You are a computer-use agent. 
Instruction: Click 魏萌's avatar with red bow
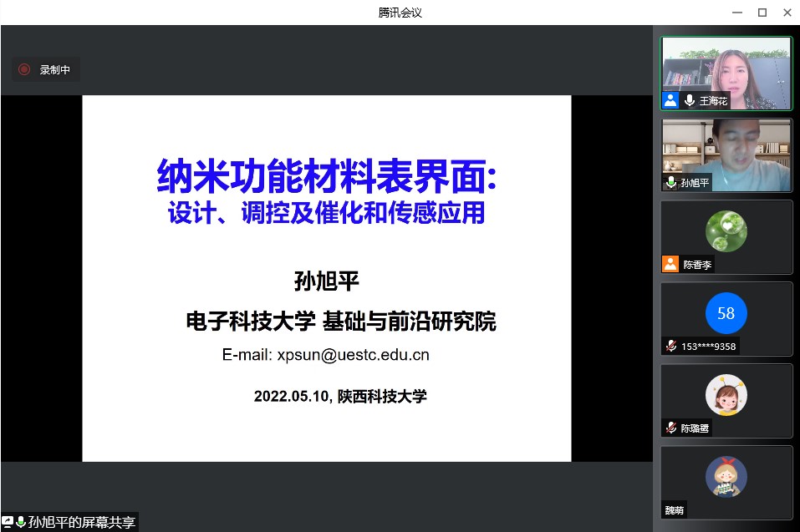pyautogui.click(x=726, y=476)
